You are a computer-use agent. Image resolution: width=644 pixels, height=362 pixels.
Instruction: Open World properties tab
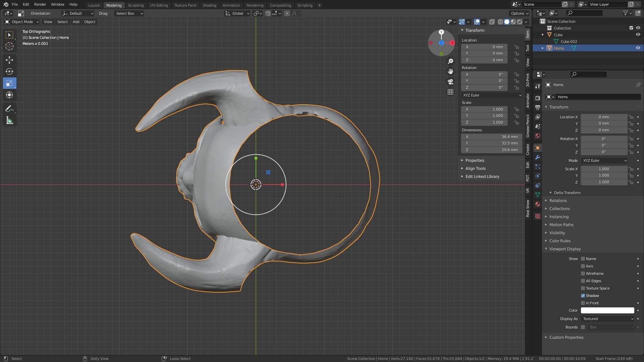(x=538, y=136)
